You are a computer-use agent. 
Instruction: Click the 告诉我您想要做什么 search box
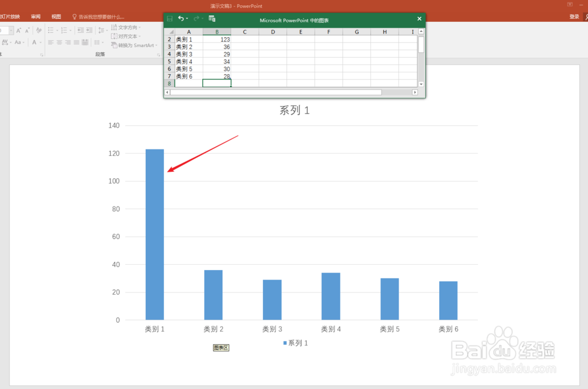click(98, 16)
